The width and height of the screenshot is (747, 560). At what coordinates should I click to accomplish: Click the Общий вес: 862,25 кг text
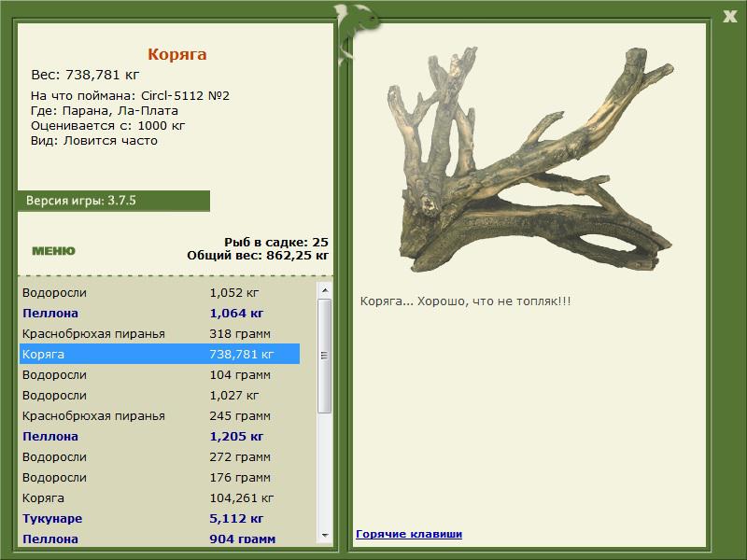[x=258, y=255]
